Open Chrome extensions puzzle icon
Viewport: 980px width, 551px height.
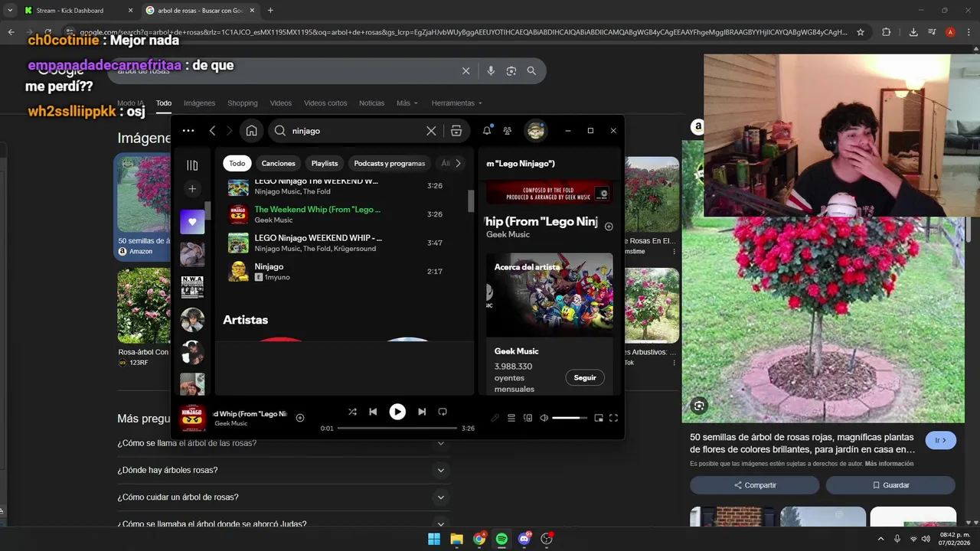pos(887,32)
